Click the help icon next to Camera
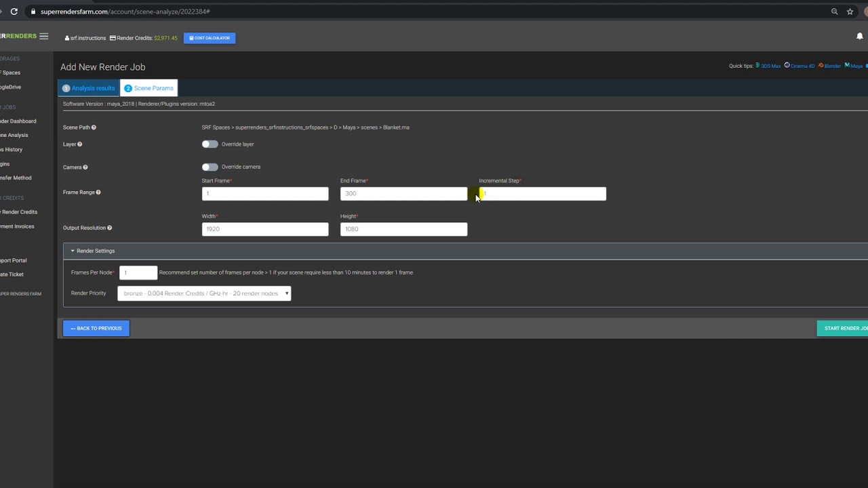This screenshot has width=868, height=488. pos(85,167)
